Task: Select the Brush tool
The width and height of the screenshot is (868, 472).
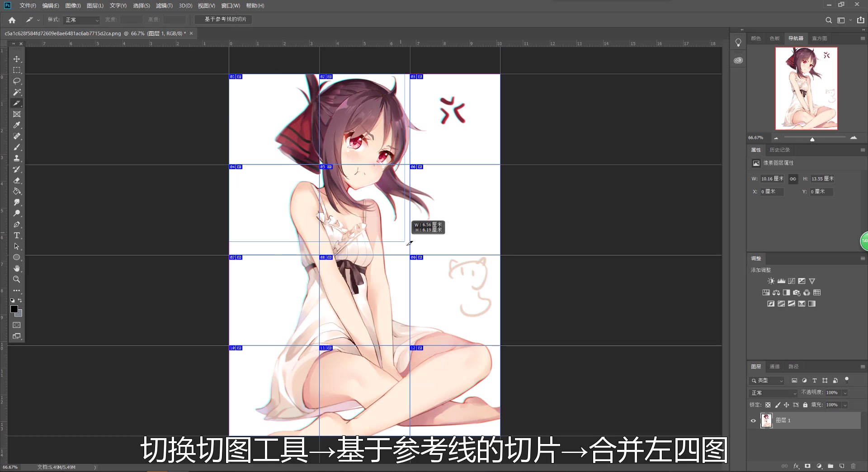Action: tap(17, 147)
